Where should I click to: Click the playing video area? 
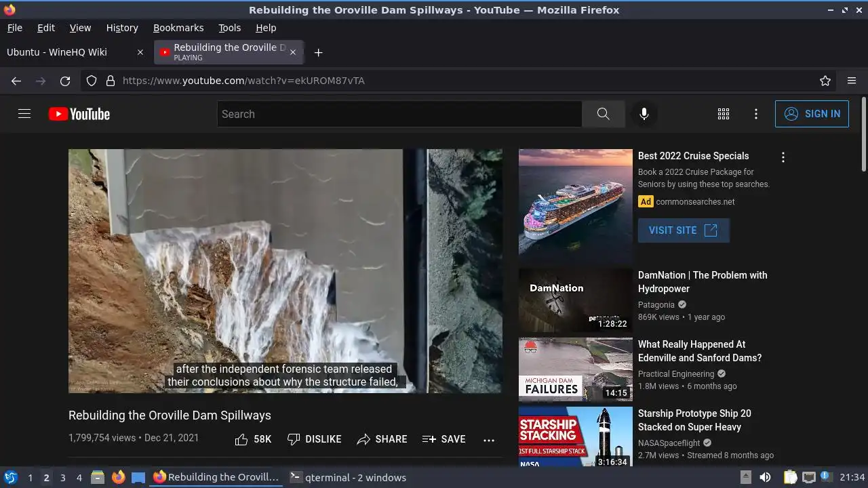[285, 271]
